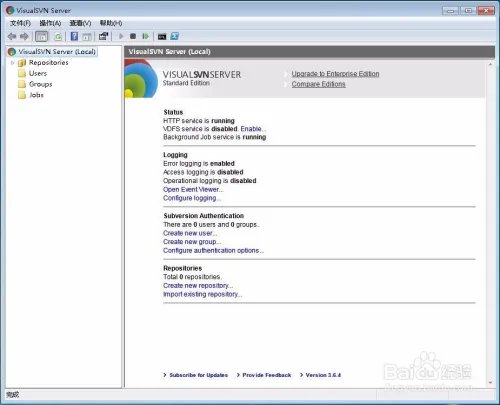Screen dimensions: 500x405
Task: Click 'There are 0 users and 0 groups' text
Action: click(211, 224)
